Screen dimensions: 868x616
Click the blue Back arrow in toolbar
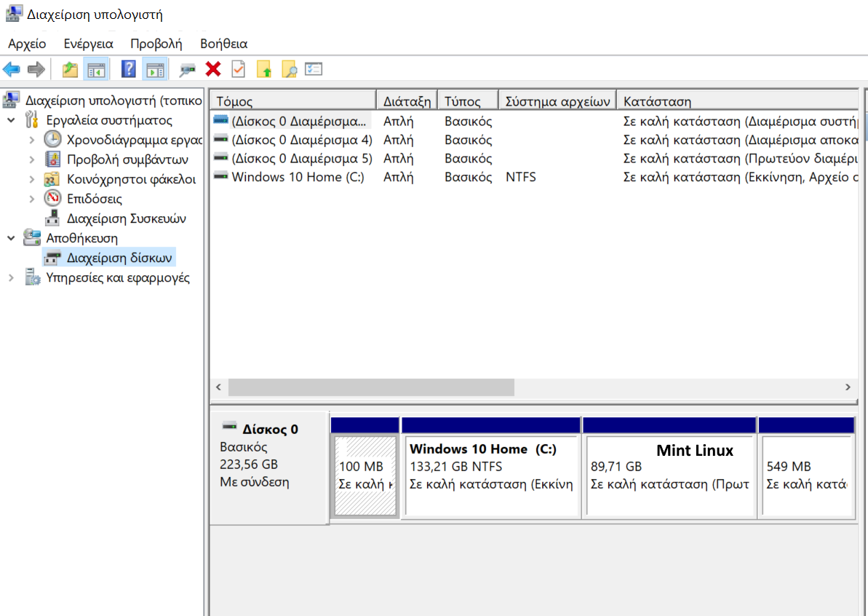click(x=12, y=69)
